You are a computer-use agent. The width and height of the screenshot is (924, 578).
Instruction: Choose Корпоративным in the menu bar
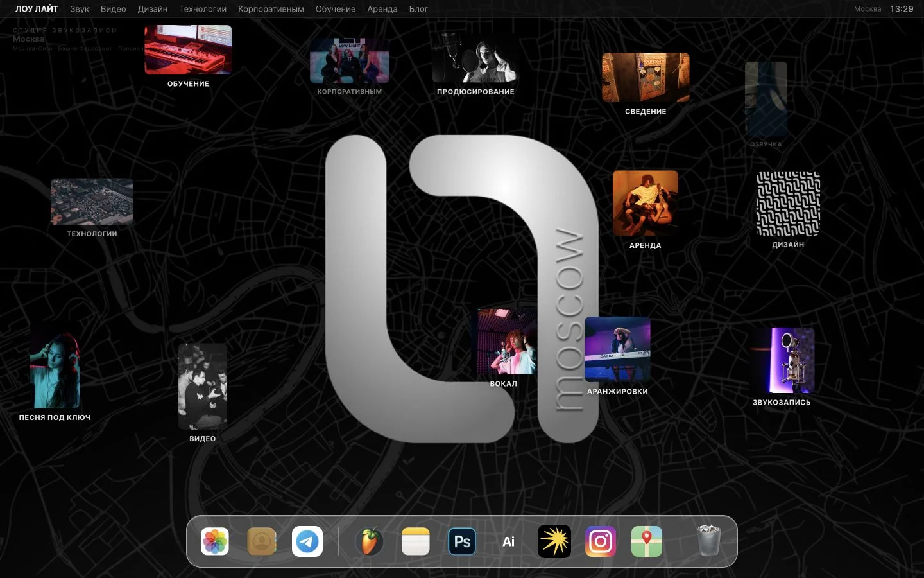coord(271,9)
